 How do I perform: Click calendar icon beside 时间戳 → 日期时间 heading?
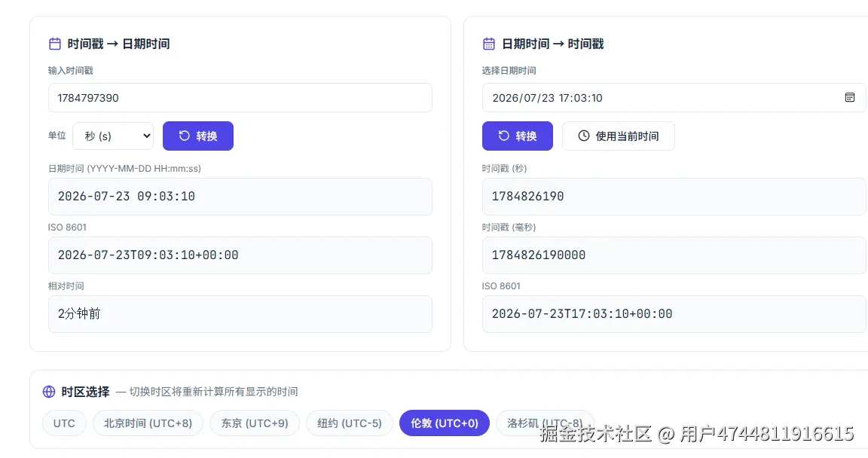(x=55, y=44)
